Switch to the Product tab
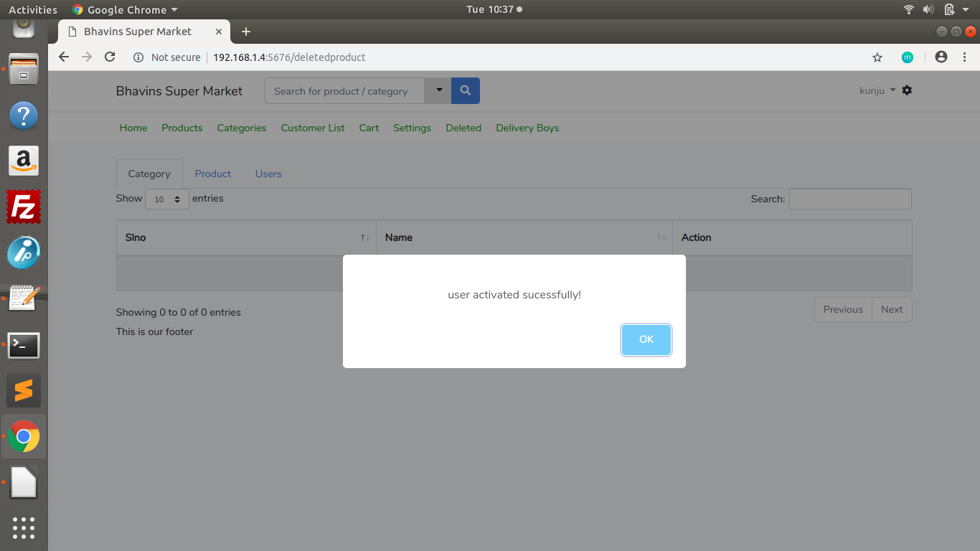This screenshot has width=980, height=551. [x=213, y=174]
